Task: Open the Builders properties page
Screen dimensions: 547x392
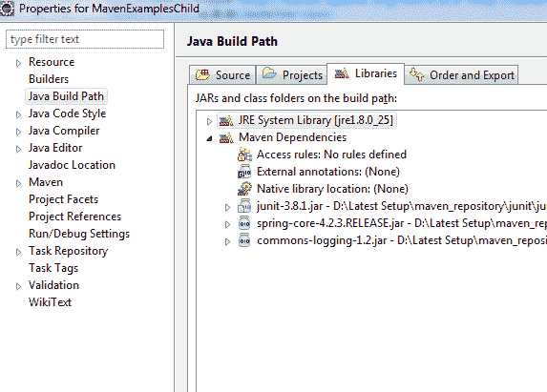Action: [49, 79]
